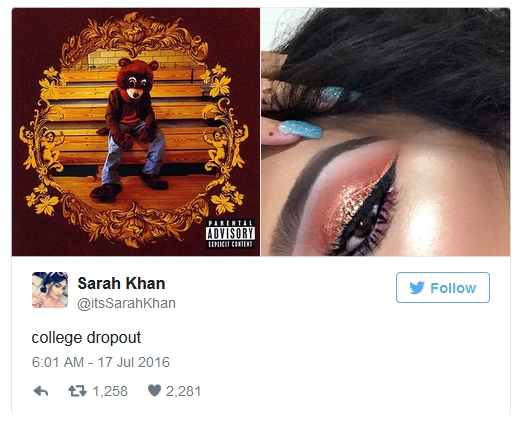View the 2,281 likes count
Viewport: 519px width, 439px height.
184,391
